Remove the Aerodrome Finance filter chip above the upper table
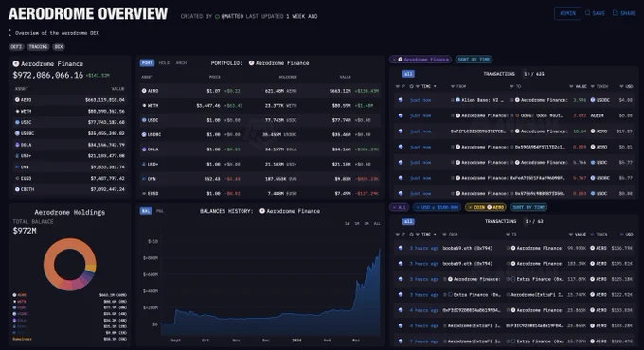This screenshot has height=350, width=644. pyautogui.click(x=394, y=60)
